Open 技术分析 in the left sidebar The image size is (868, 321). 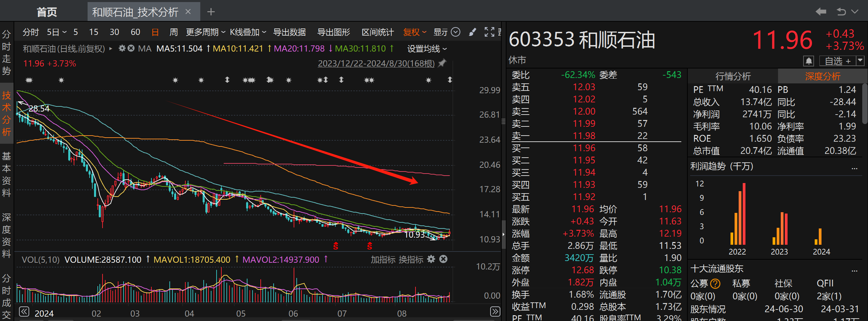[6, 114]
